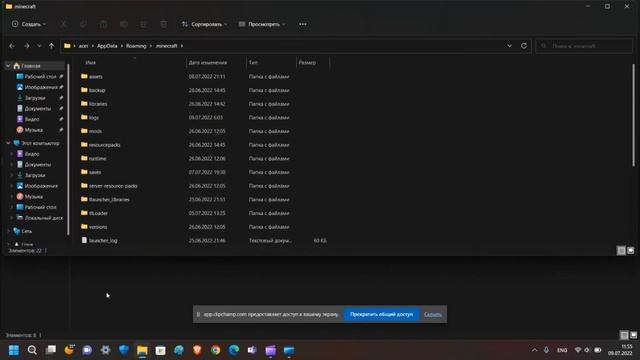Open taskbar Search

point(32,350)
